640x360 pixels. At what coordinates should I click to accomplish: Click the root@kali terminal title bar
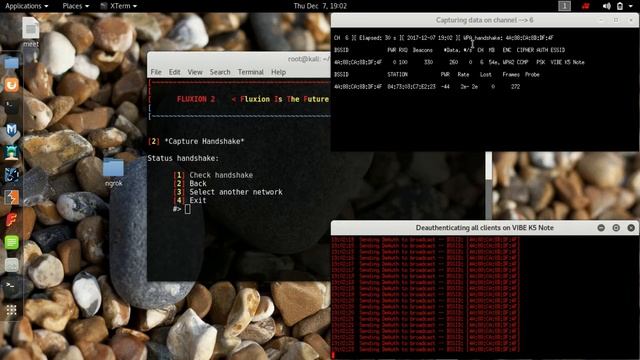point(239,59)
